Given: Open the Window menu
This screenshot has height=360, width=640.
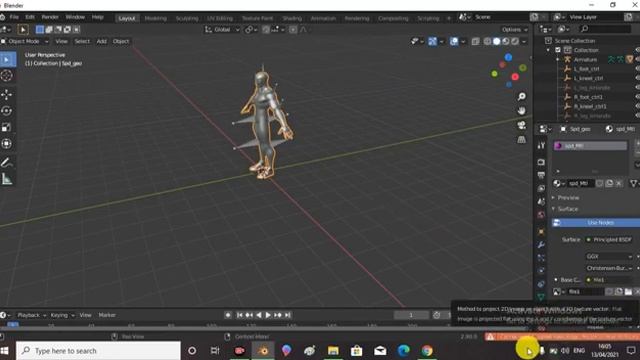Looking at the screenshot, I should pyautogui.click(x=75, y=17).
